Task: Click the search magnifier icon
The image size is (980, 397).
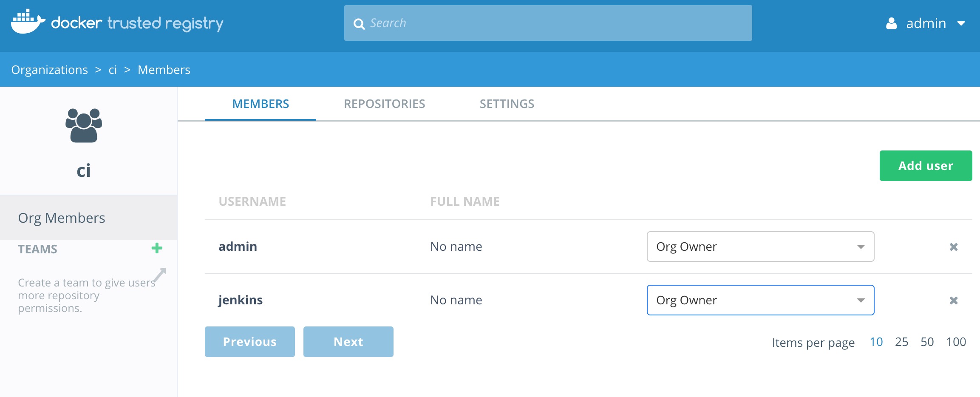Action: (359, 24)
